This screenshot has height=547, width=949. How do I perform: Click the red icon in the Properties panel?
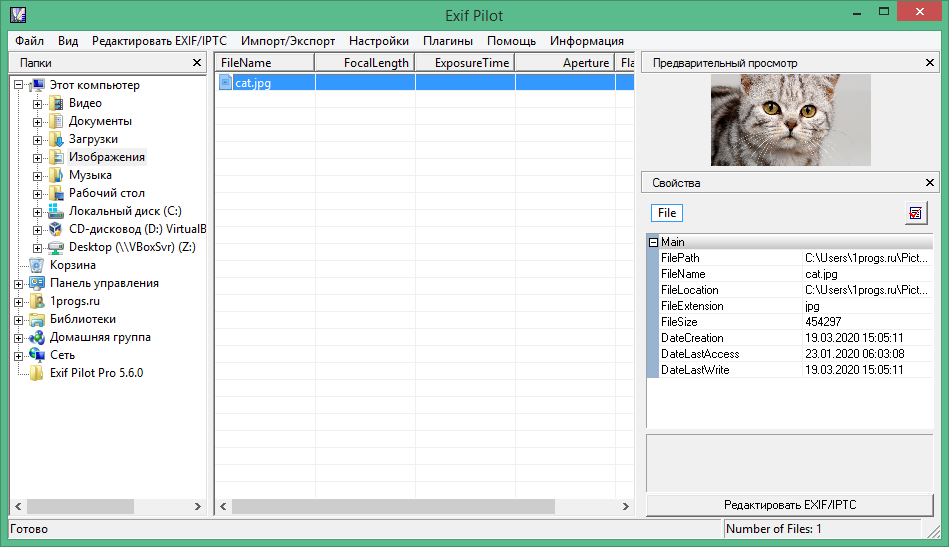pos(916,213)
